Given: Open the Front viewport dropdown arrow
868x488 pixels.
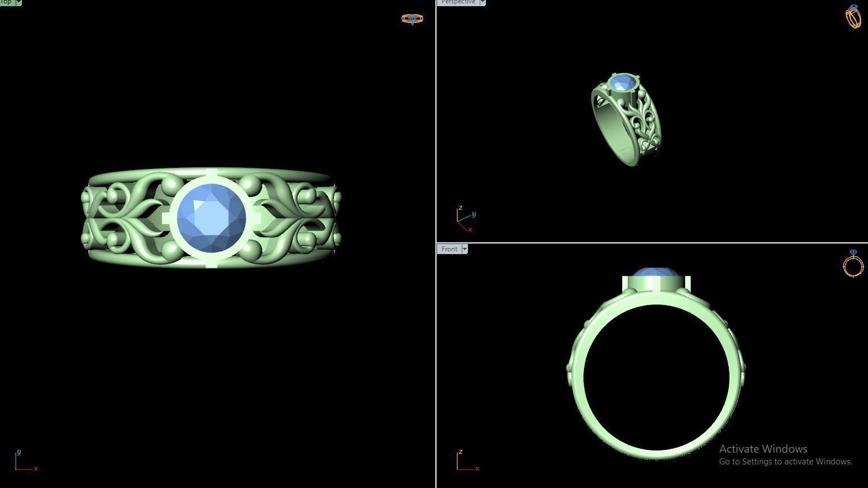Looking at the screenshot, I should point(465,249).
